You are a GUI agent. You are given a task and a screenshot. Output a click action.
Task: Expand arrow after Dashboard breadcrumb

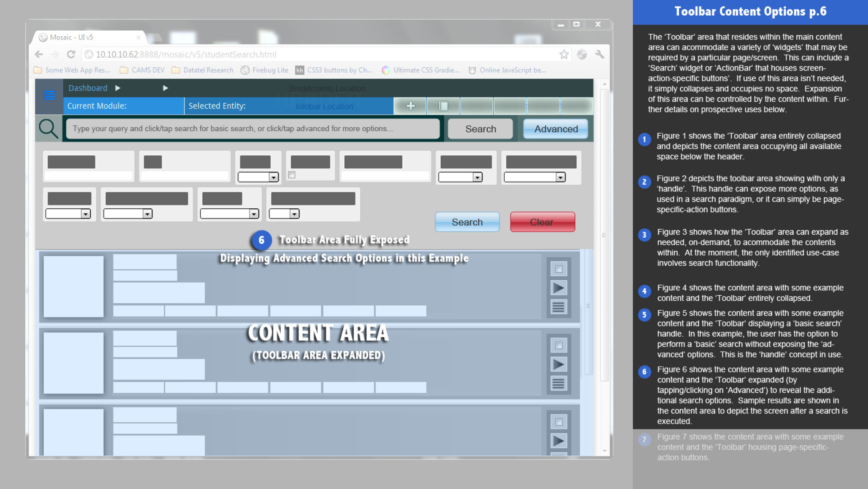pyautogui.click(x=118, y=88)
